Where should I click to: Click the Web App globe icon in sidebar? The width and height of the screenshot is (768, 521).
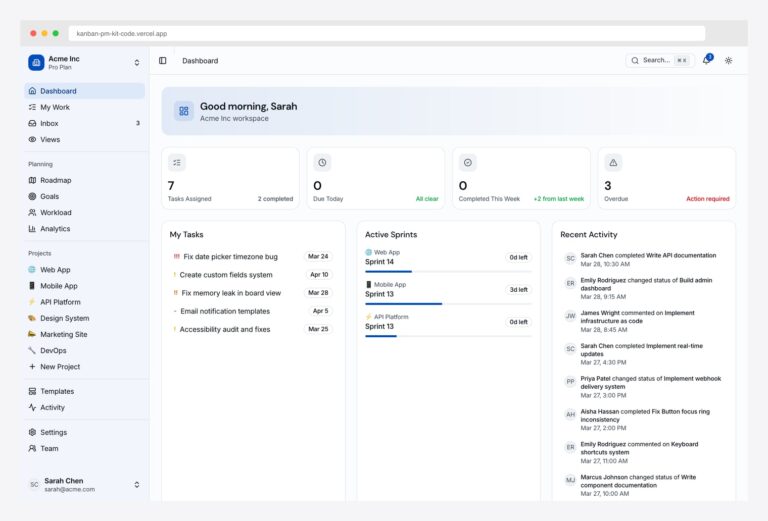pos(32,269)
